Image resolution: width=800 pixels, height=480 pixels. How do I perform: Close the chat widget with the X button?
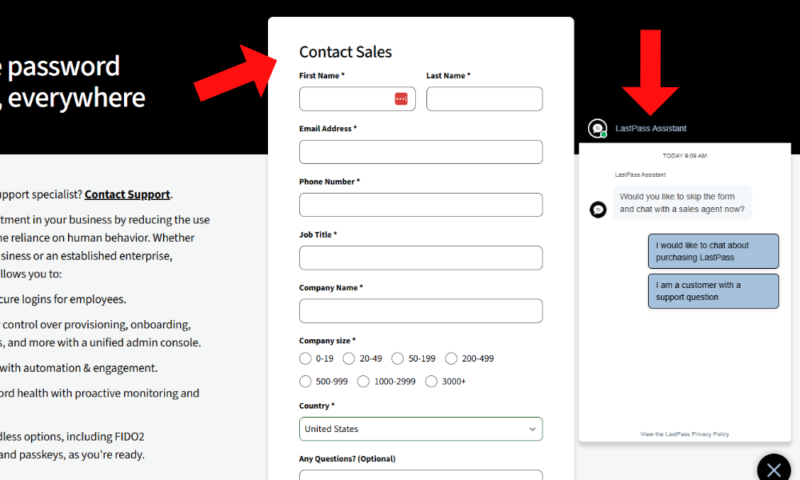coord(774,469)
